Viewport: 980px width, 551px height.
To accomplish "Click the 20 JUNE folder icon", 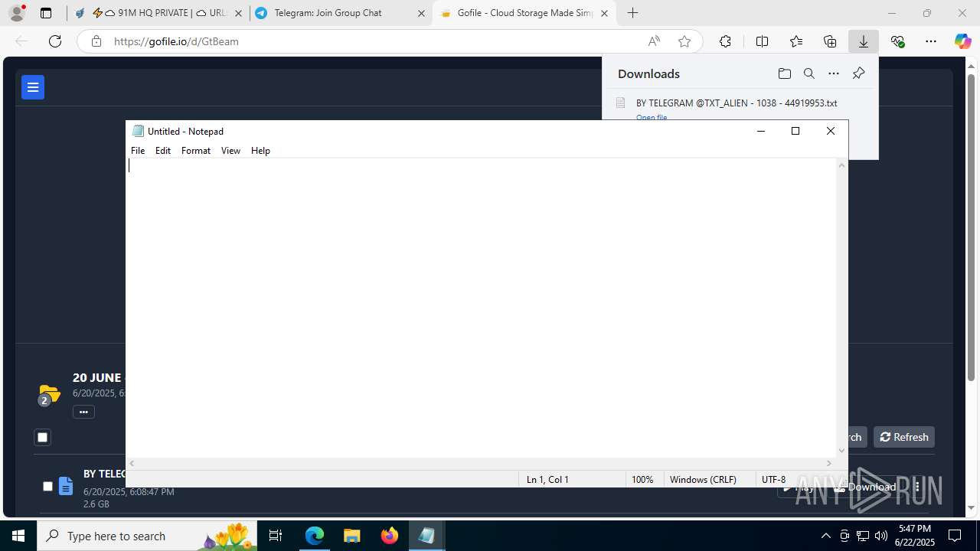I will click(x=48, y=395).
